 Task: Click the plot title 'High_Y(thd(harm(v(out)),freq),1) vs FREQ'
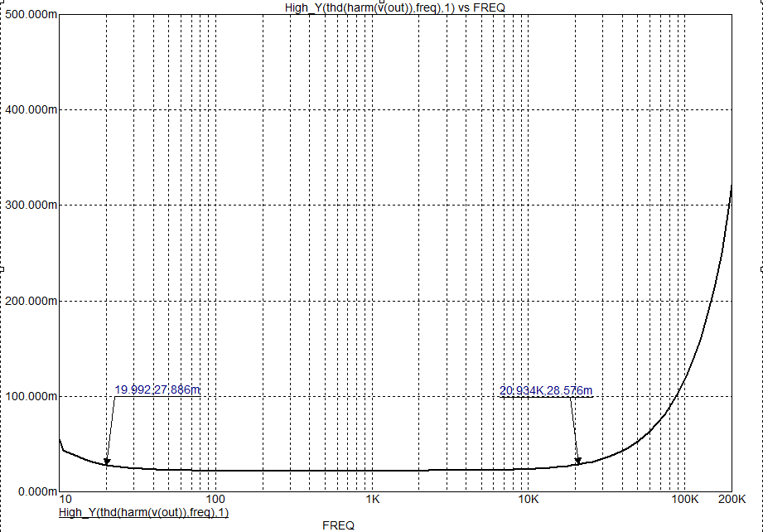(x=394, y=7)
